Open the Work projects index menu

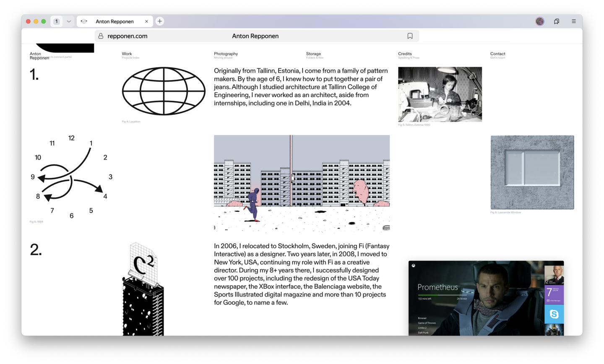(x=127, y=54)
